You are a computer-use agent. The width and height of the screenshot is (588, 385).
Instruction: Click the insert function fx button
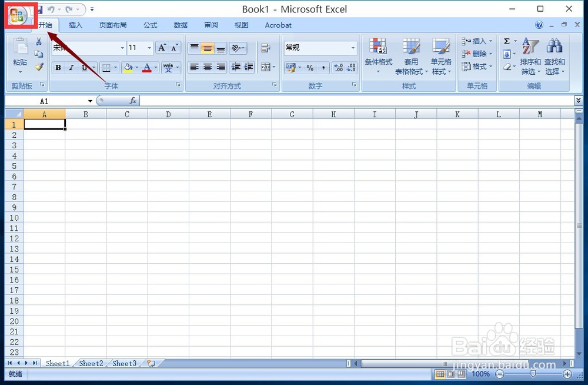[133, 101]
